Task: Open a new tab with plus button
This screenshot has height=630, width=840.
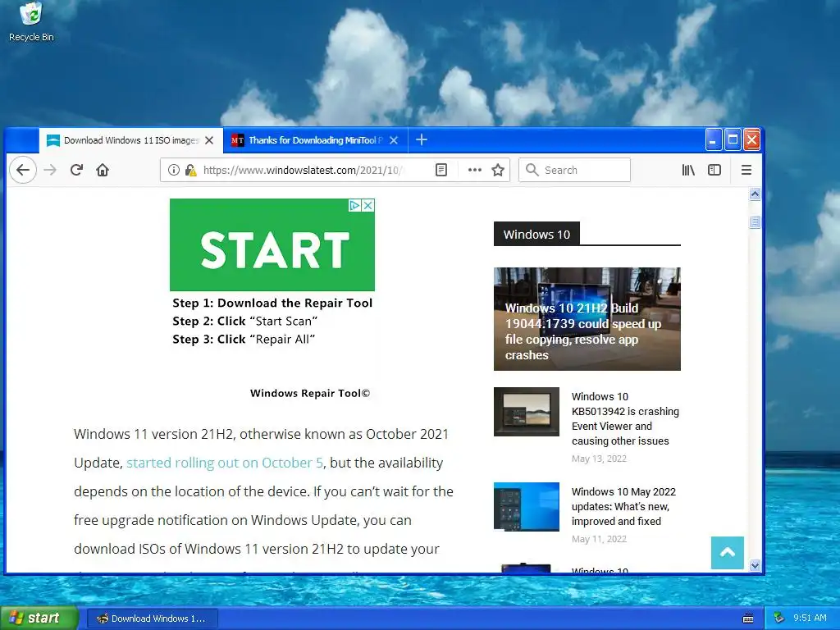Action: click(x=422, y=139)
